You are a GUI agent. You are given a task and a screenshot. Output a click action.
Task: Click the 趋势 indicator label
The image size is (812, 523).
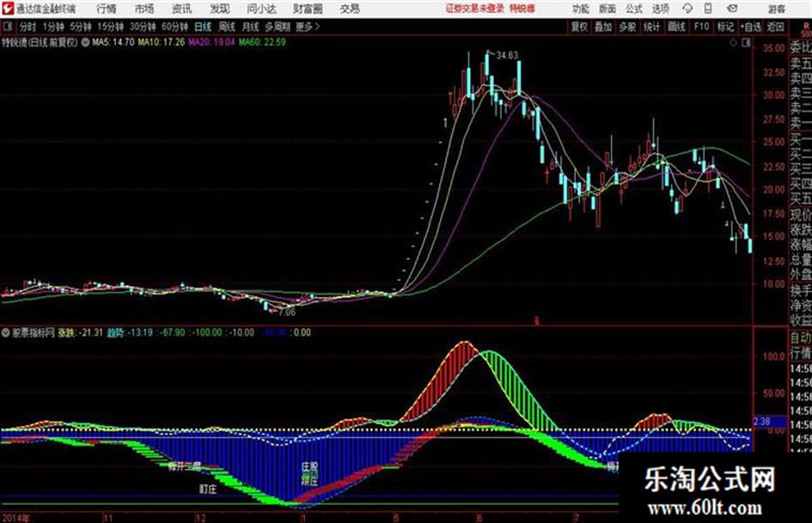pyautogui.click(x=115, y=332)
